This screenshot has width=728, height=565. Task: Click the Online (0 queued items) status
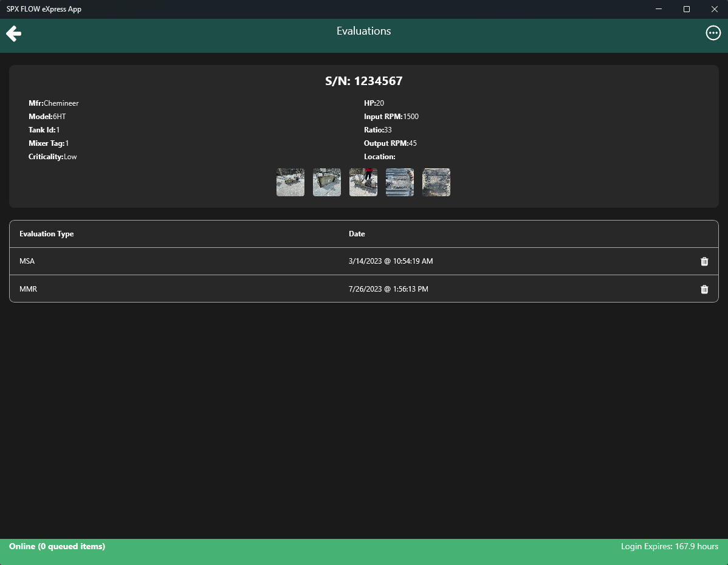click(57, 546)
